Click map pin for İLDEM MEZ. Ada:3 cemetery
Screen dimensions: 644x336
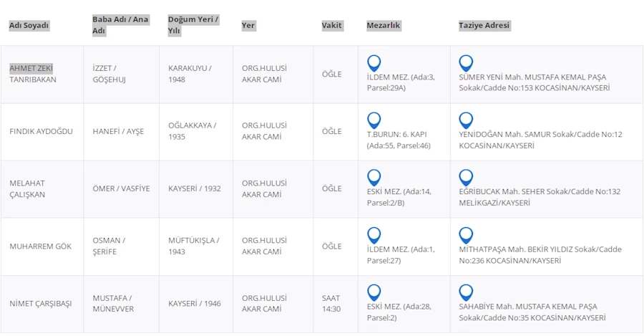[x=374, y=63]
